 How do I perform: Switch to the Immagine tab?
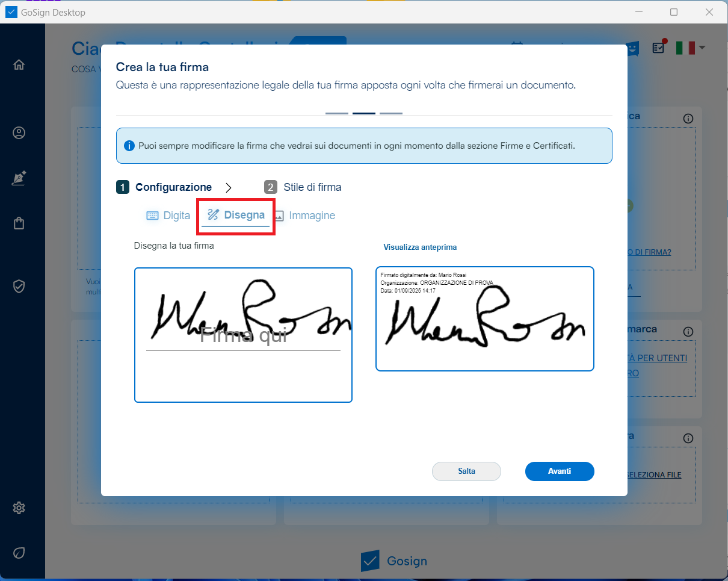(304, 216)
